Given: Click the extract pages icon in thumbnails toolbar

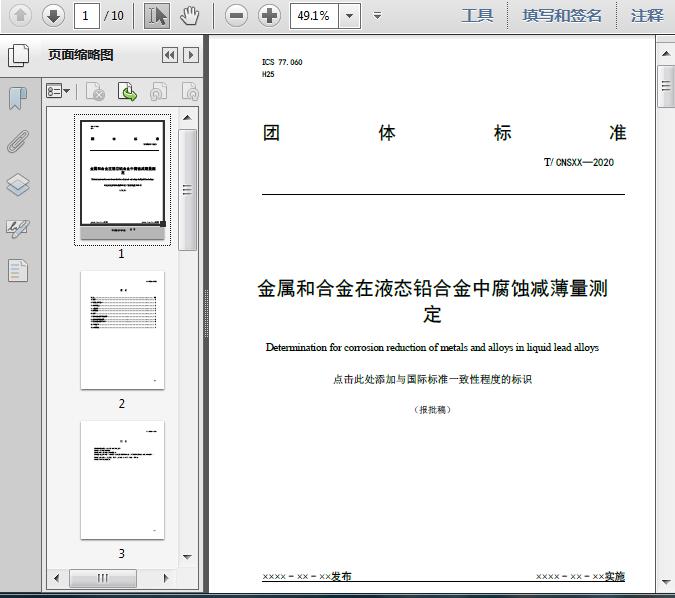Looking at the screenshot, I should coord(127,92).
